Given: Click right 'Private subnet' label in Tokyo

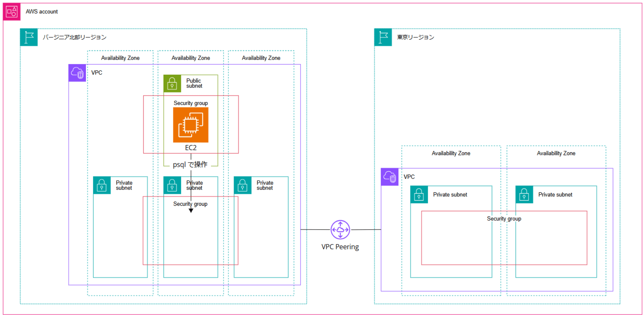Looking at the screenshot, I should coord(555,194).
